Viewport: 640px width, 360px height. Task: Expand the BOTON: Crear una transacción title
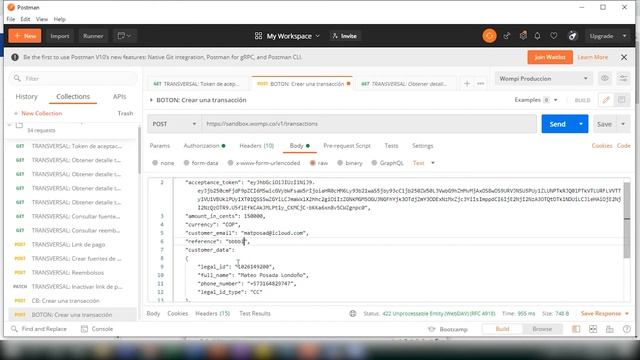click(x=151, y=100)
